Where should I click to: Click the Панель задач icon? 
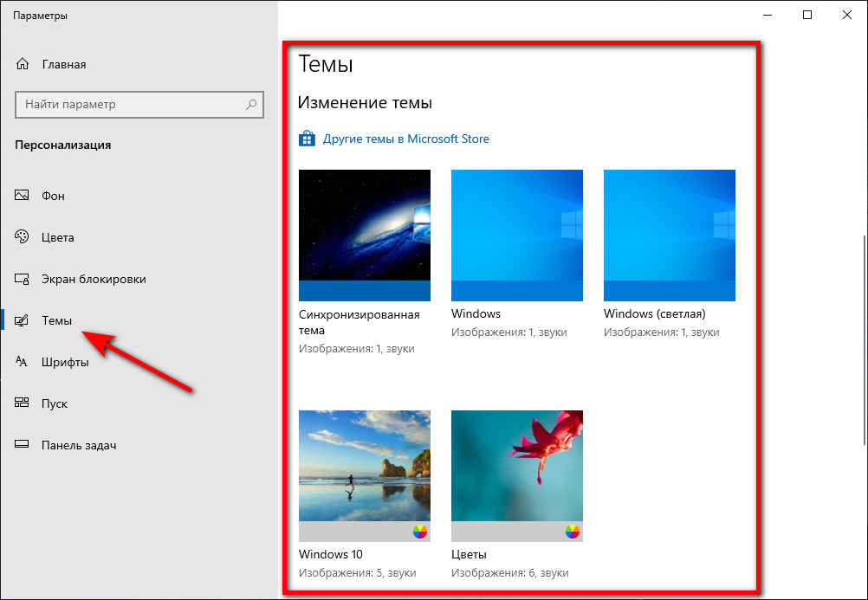(x=23, y=445)
